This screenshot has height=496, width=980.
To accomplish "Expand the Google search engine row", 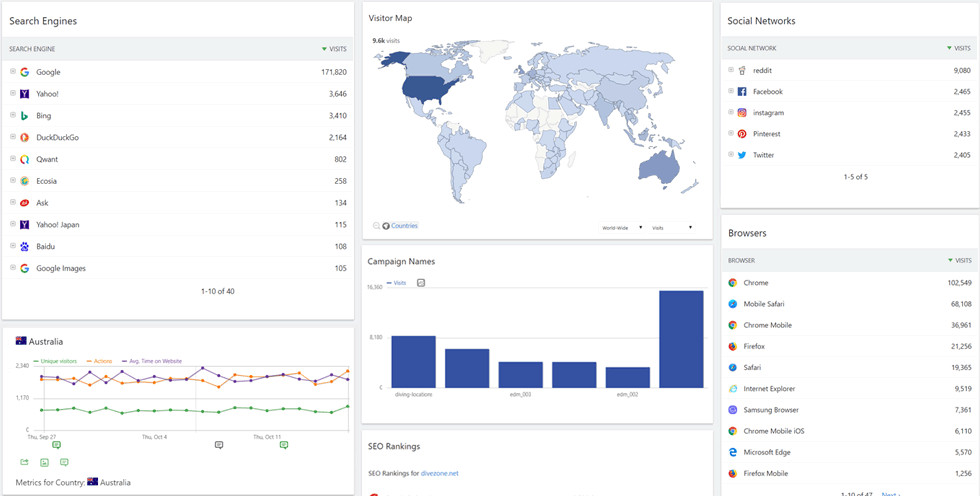I will [x=13, y=72].
